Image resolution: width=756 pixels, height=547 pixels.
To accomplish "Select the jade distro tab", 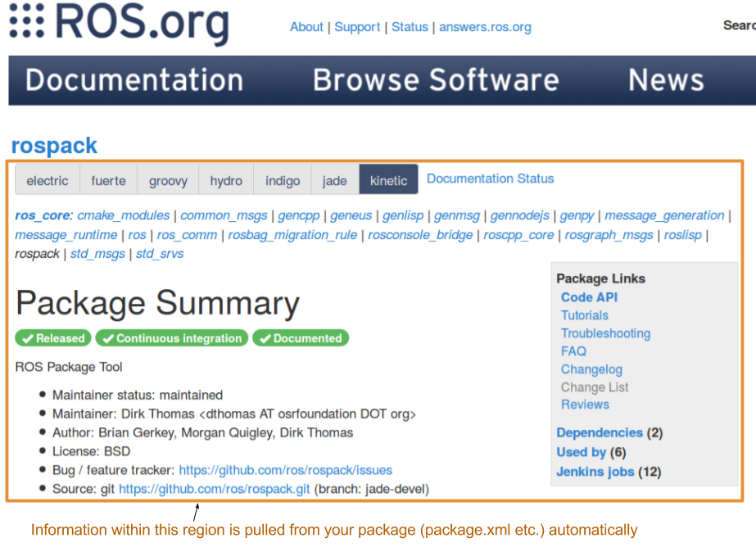I will (334, 180).
